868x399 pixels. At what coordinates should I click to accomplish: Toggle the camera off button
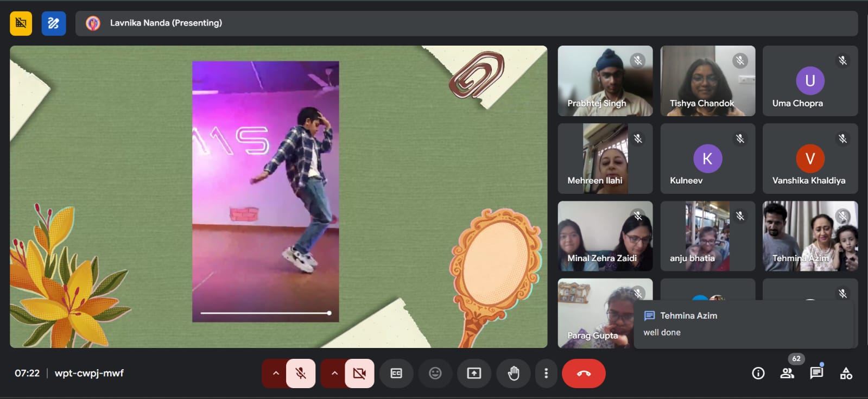coord(359,373)
